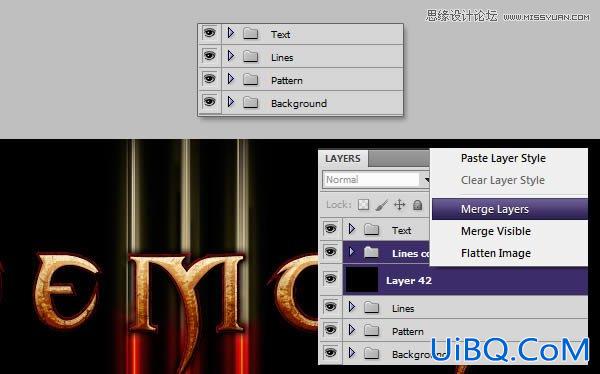Click the Lock transparent pixels icon
The height and width of the screenshot is (374, 600).
(x=363, y=205)
